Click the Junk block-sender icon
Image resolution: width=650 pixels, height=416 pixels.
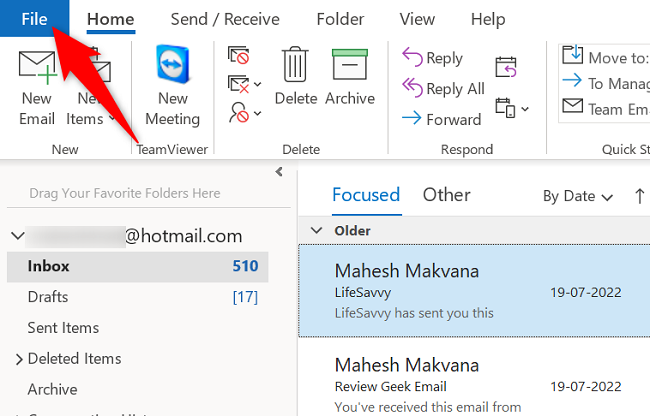(238, 113)
